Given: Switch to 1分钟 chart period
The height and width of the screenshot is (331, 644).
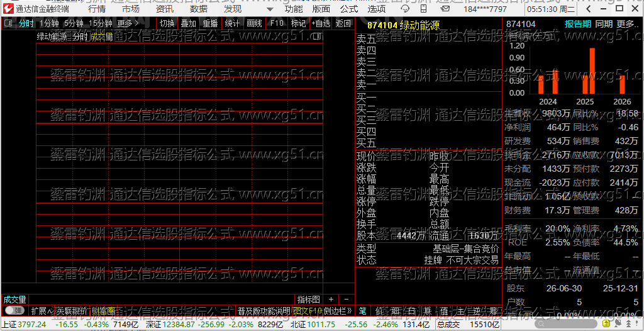Looking at the screenshot, I should pyautogui.click(x=50, y=23).
